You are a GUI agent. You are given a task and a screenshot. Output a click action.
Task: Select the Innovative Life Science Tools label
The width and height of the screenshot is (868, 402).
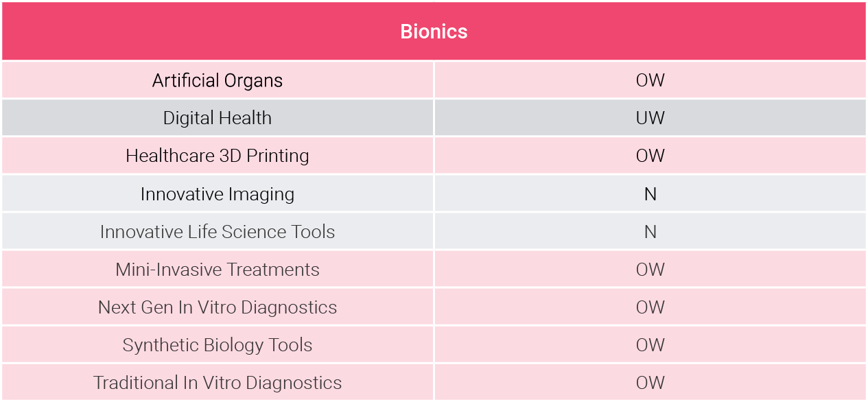point(218,232)
